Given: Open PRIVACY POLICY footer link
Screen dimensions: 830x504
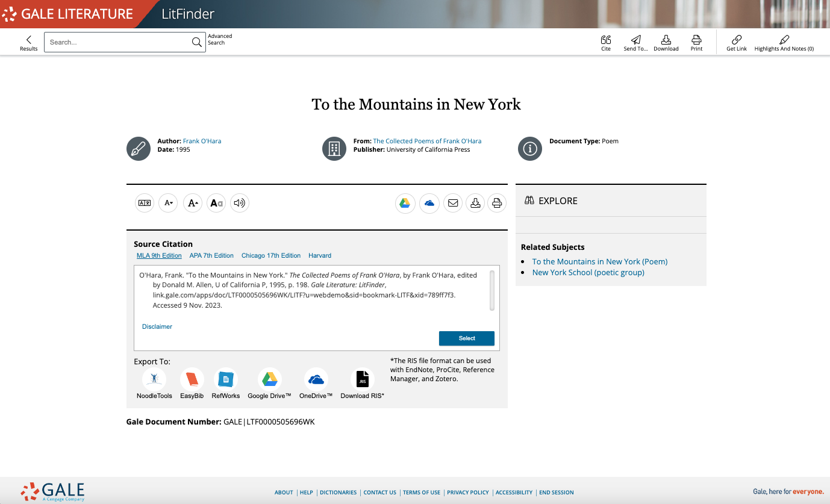Looking at the screenshot, I should point(468,492).
